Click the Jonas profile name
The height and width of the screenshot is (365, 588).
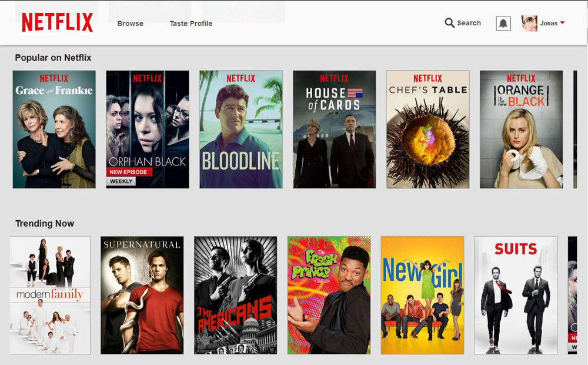pyautogui.click(x=549, y=24)
